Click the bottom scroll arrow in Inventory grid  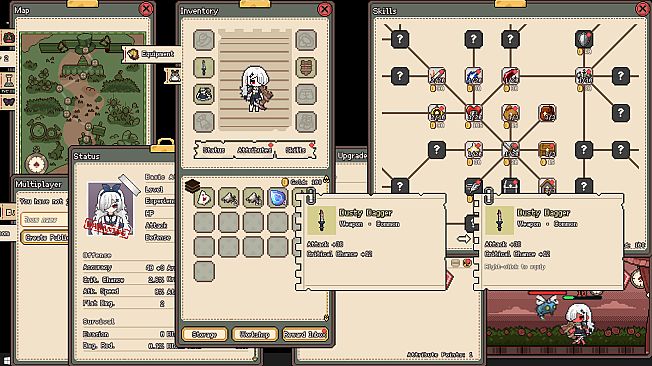(x=326, y=318)
